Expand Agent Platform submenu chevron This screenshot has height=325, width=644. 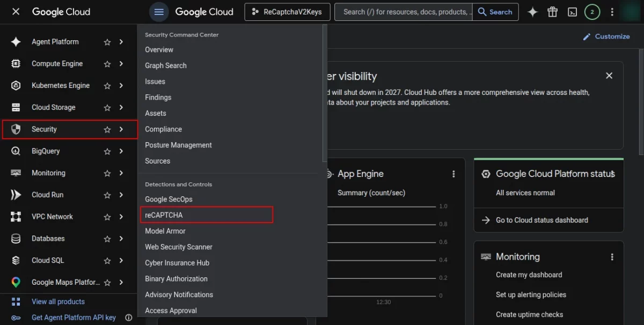(x=121, y=42)
